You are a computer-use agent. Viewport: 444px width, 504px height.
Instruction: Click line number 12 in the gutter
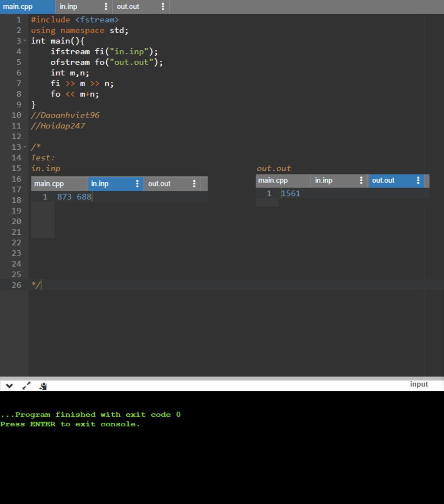(16, 136)
